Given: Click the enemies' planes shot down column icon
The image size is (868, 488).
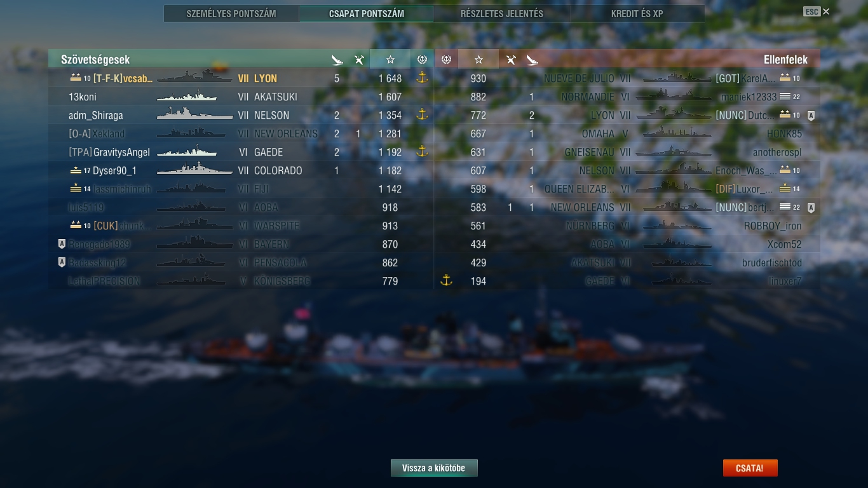Looking at the screenshot, I should [510, 60].
